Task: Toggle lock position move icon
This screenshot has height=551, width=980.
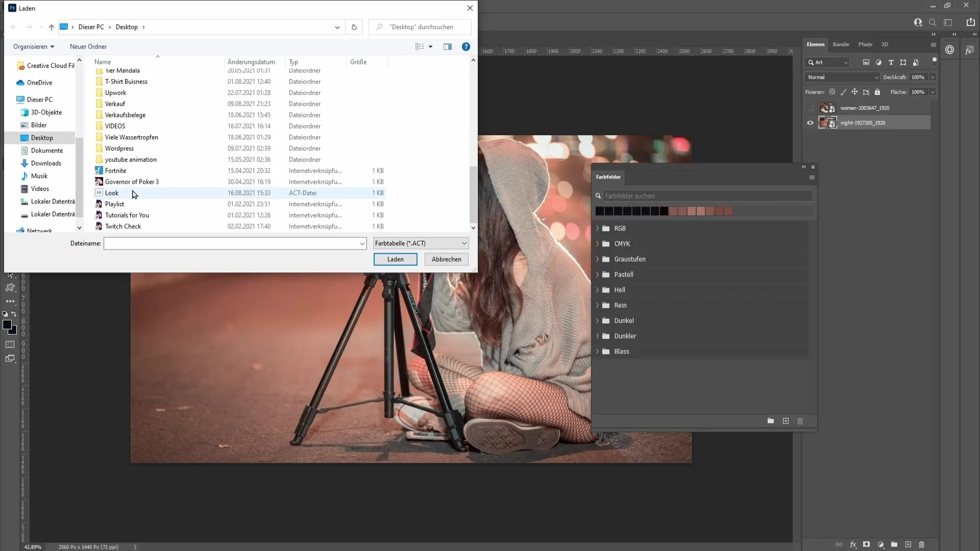Action: [854, 92]
